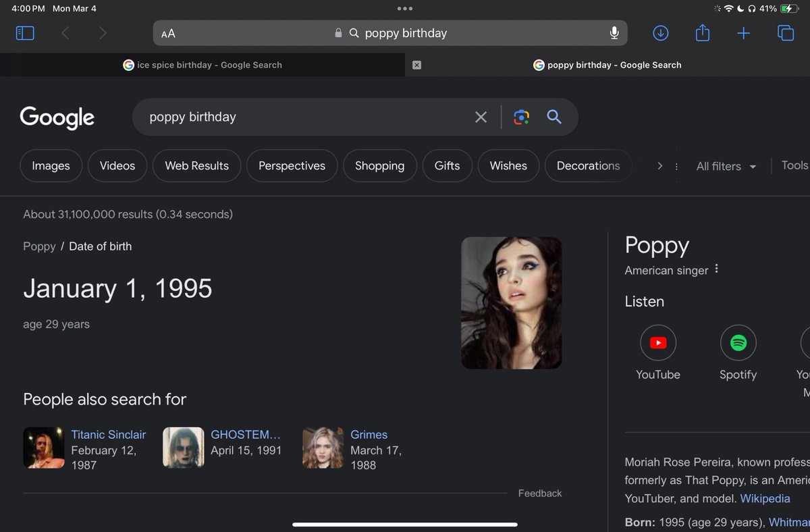Go forward with the forward arrow
Image resolution: width=810 pixels, height=532 pixels.
103,32
